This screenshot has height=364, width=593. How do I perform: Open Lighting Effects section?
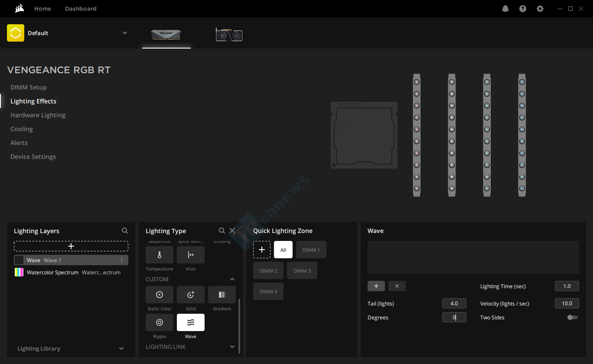point(33,101)
